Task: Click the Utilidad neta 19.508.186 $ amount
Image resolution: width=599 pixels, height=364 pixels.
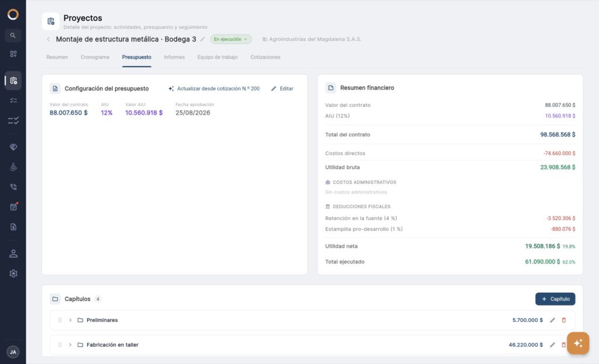Action: [542, 247]
